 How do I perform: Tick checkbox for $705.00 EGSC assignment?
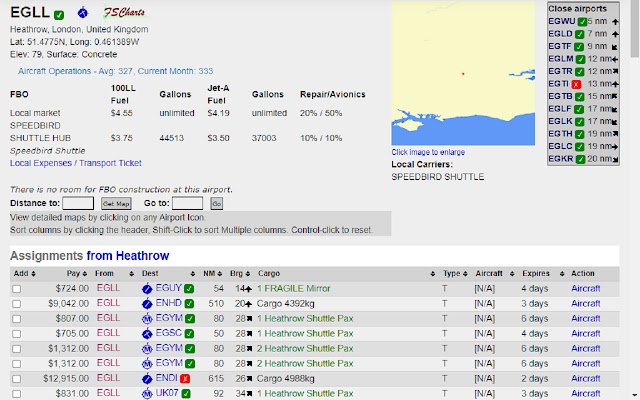(16, 334)
